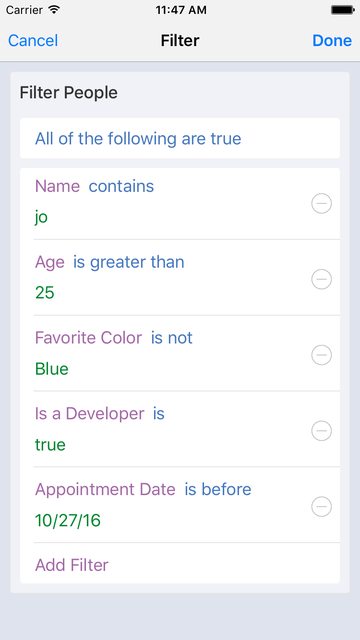The width and height of the screenshot is (360, 640).
Task: Change the 'is greater than' operator
Action: 129,262
